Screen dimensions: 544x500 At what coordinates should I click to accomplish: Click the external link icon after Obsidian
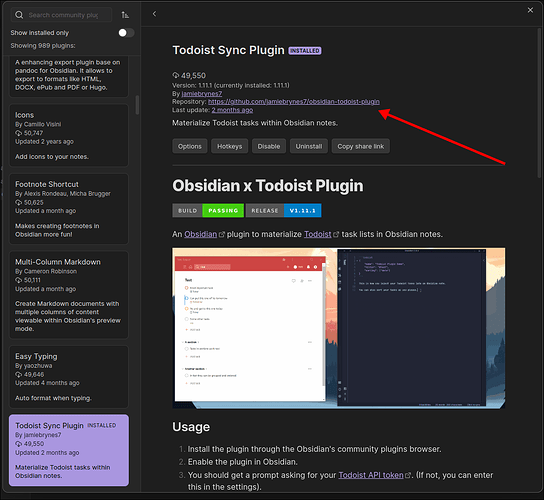[222, 235]
